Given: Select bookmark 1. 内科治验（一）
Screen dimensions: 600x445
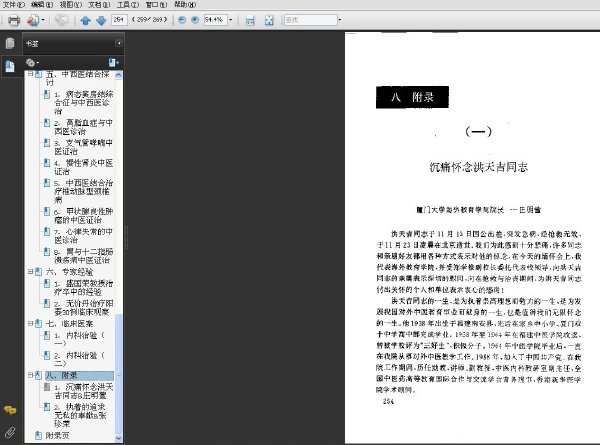Looking at the screenshot, I should pyautogui.click(x=79, y=339).
